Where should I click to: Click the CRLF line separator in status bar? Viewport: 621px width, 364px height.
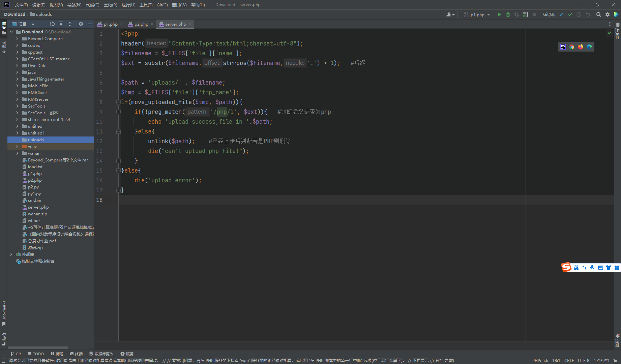coord(569,360)
